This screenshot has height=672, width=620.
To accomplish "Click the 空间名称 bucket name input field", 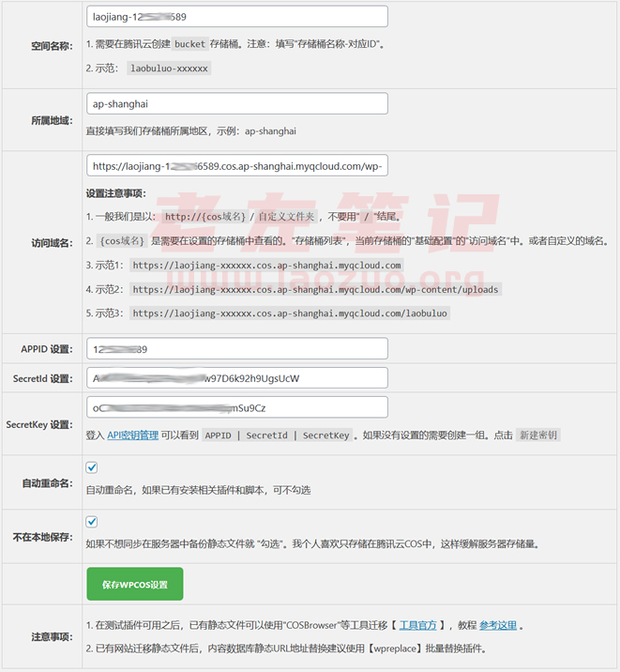I will [x=236, y=17].
